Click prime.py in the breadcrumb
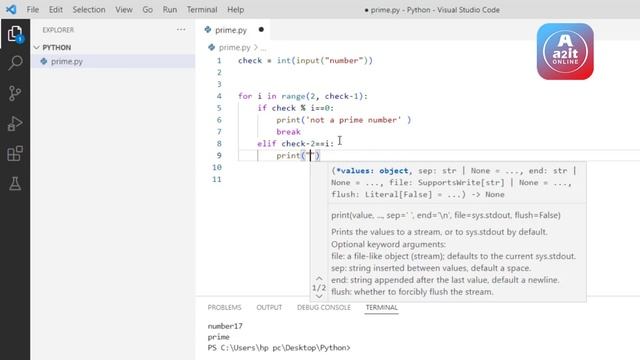The image size is (640, 360). (234, 47)
